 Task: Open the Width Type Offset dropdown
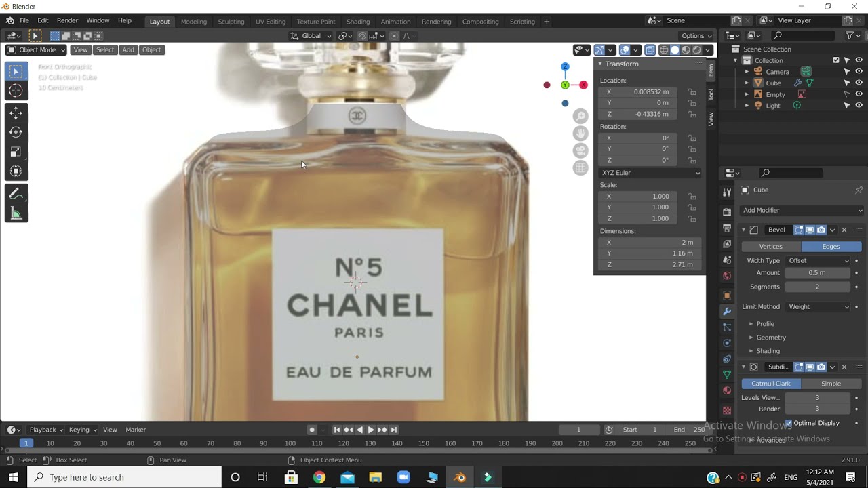818,260
